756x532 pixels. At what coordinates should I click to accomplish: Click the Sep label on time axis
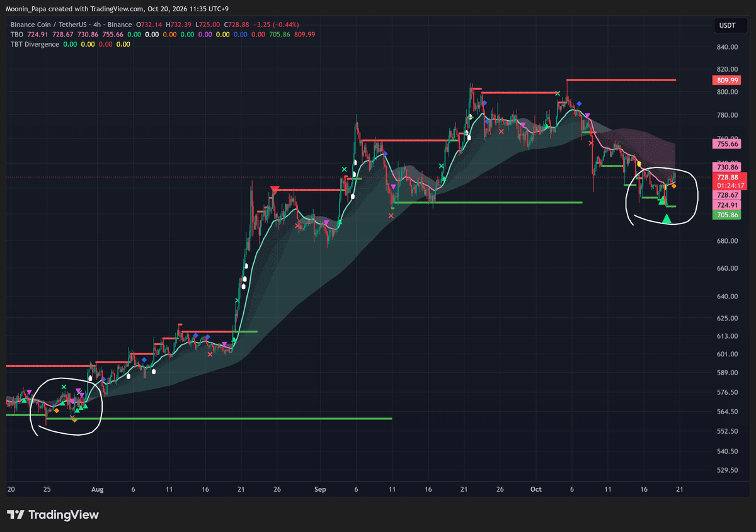pyautogui.click(x=320, y=489)
